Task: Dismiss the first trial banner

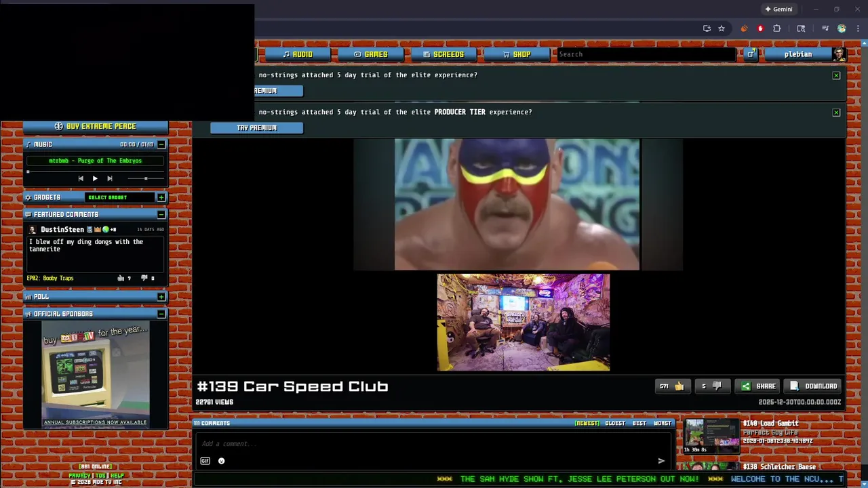Action: click(836, 75)
